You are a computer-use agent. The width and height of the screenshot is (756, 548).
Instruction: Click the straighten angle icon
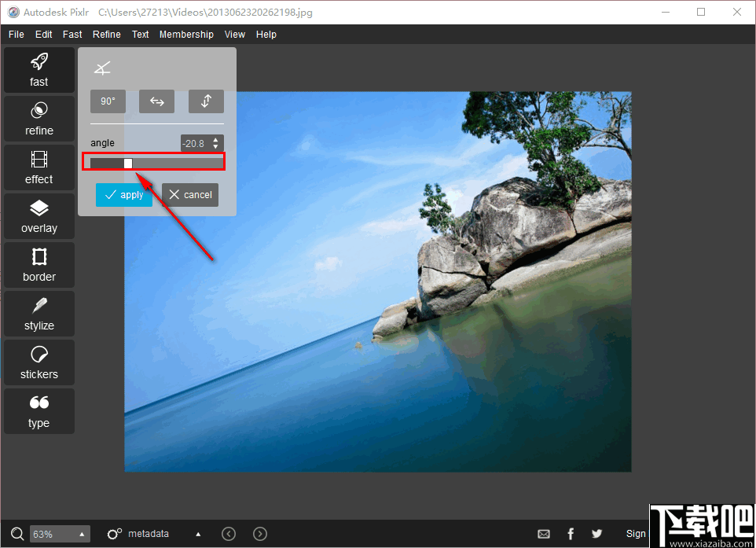102,68
